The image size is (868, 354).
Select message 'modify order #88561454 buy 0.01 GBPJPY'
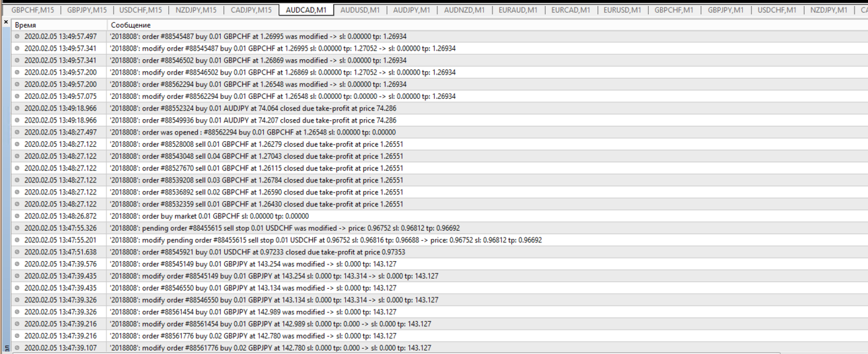tap(270, 324)
